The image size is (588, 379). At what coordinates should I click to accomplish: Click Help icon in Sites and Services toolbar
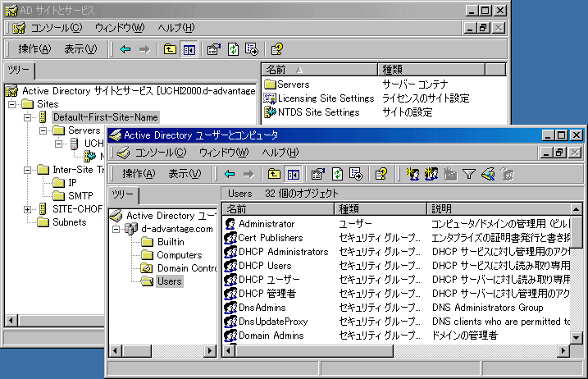tap(276, 49)
